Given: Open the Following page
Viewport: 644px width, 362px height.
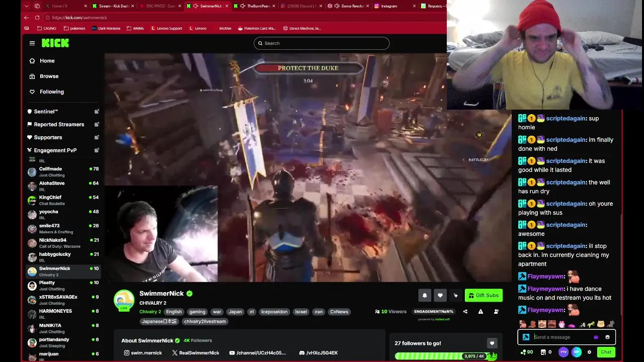Looking at the screenshot, I should click(x=51, y=92).
